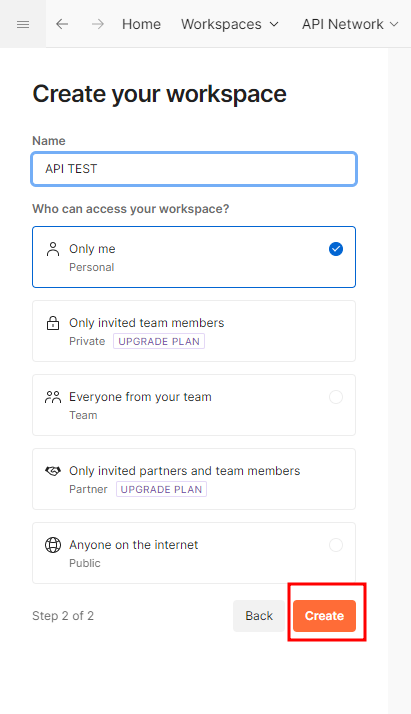The image size is (411, 714).
Task: Select the Only me radio button
Action: pyautogui.click(x=336, y=249)
